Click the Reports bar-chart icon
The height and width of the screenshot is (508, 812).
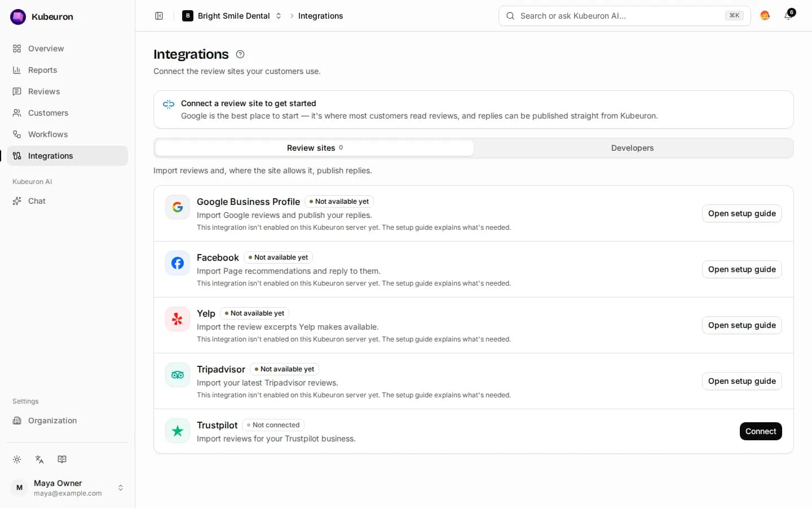pos(17,70)
